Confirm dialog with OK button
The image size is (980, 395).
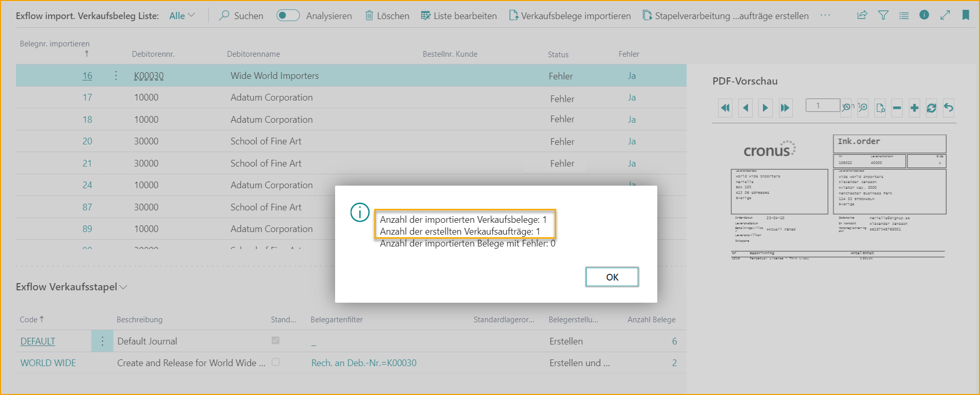click(612, 277)
